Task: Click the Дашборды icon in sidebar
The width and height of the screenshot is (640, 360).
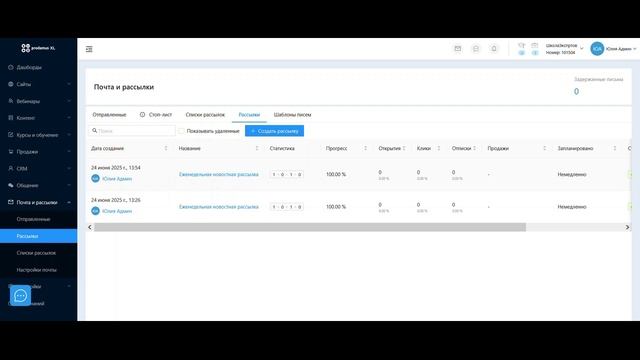Action: (11, 67)
